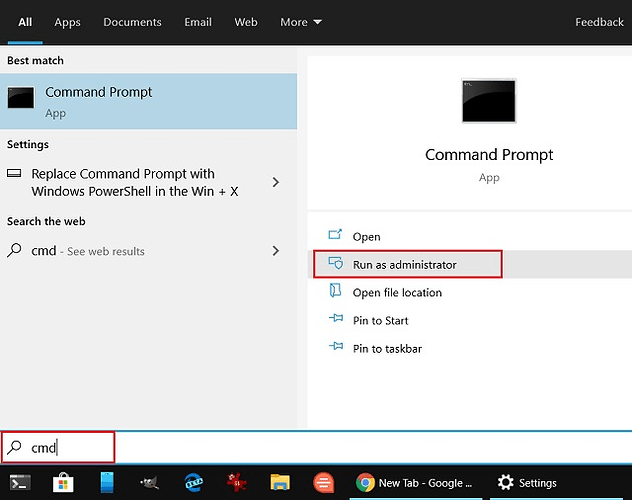
Task: Click the Feedback link
Action: point(599,22)
